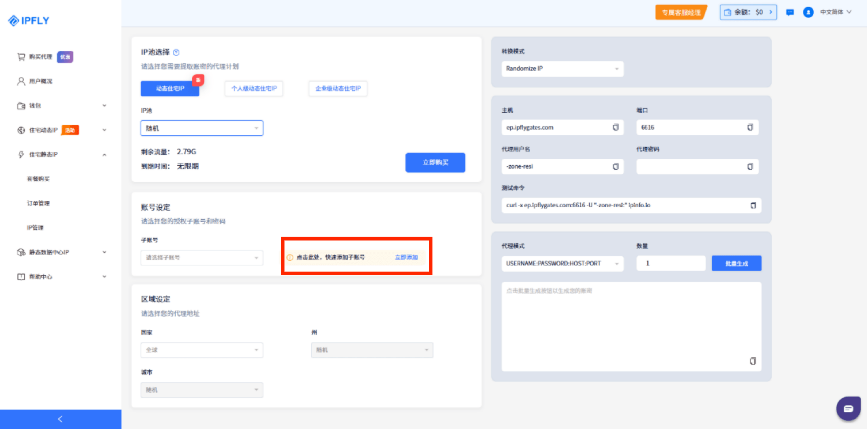This screenshot has width=868, height=429.
Task: Open the 余额 $0 balance button
Action: (748, 12)
